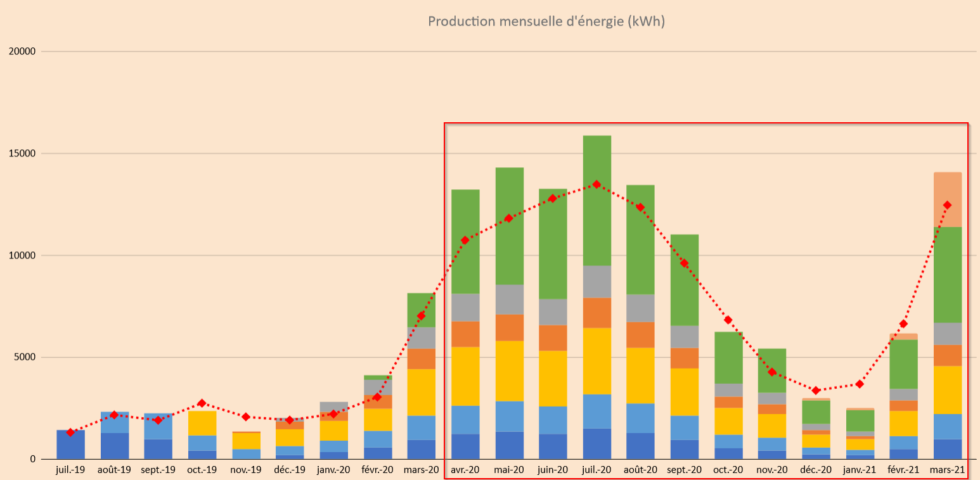Screen dimensions: 980x480
Task: Click the green segment of févr.-21 bar
Action: [904, 364]
